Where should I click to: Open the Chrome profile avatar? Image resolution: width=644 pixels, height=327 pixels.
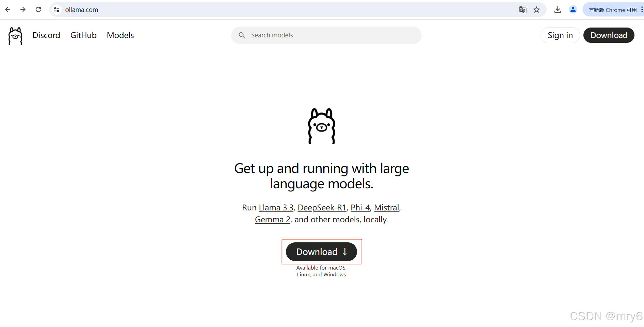[573, 10]
